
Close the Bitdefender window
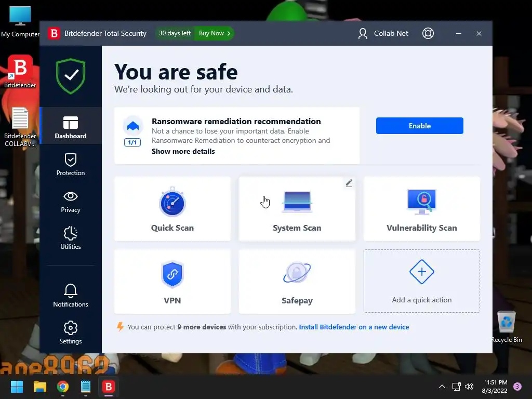[478, 33]
